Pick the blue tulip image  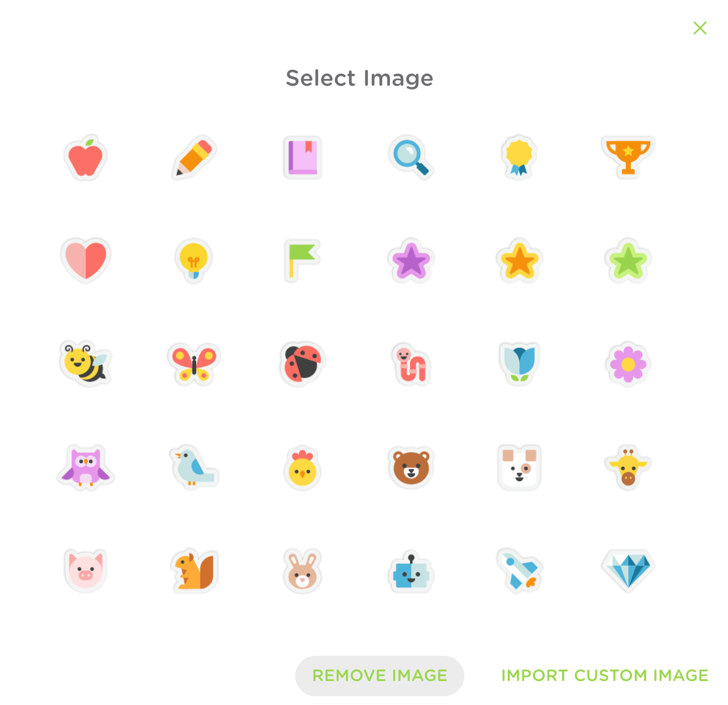[519, 364]
